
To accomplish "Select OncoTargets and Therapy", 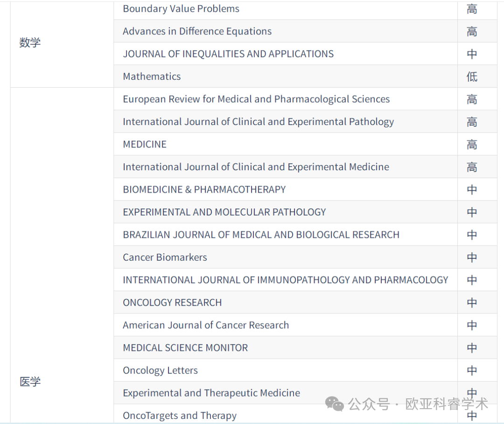I will point(180,416).
